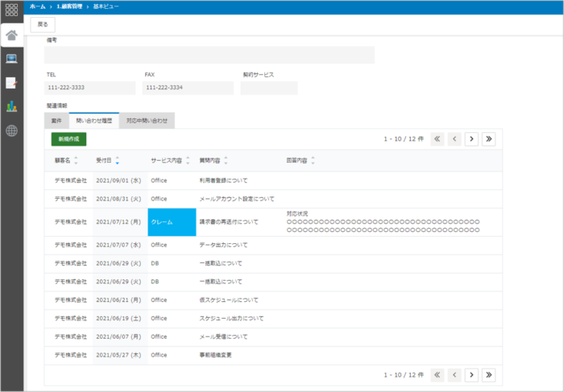The height and width of the screenshot is (392, 564).
Task: Open row 仮スケジュールについて
Action: [x=273, y=300]
